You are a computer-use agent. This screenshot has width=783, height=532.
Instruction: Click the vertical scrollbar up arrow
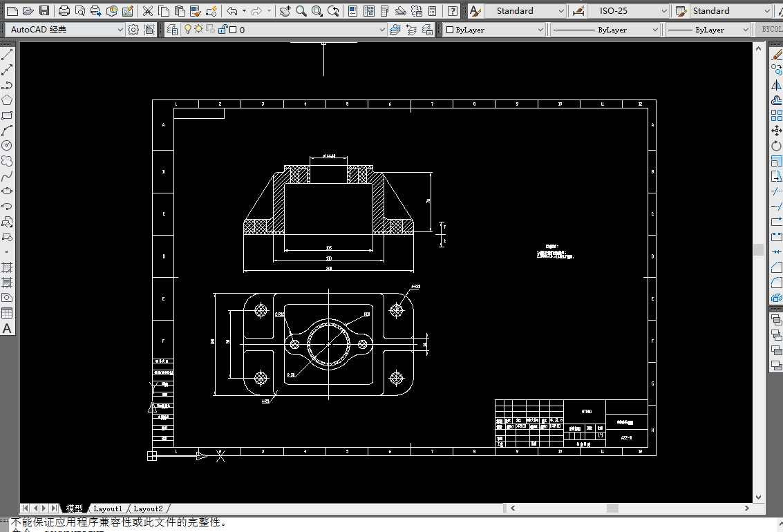[759, 48]
